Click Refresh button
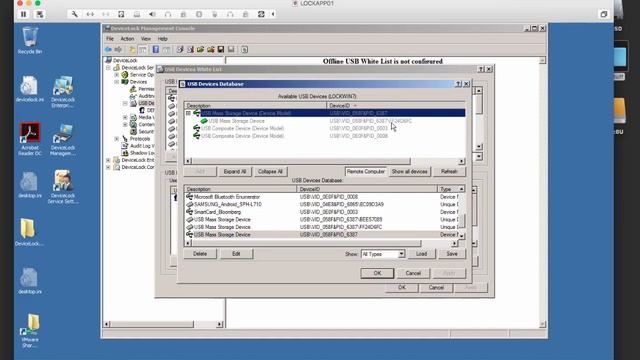Viewport: 640px width, 360px height. pyautogui.click(x=449, y=171)
